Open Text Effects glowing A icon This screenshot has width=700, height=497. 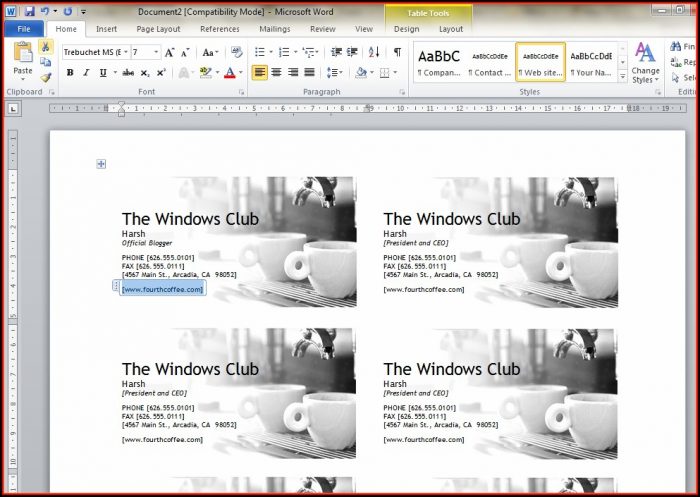click(x=183, y=73)
